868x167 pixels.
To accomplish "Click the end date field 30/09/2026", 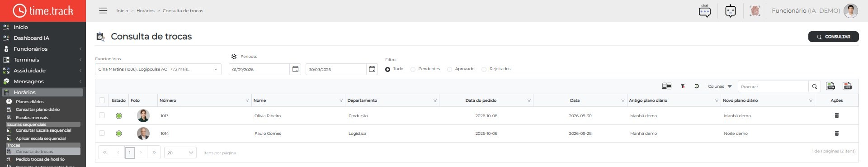I will [x=336, y=69].
